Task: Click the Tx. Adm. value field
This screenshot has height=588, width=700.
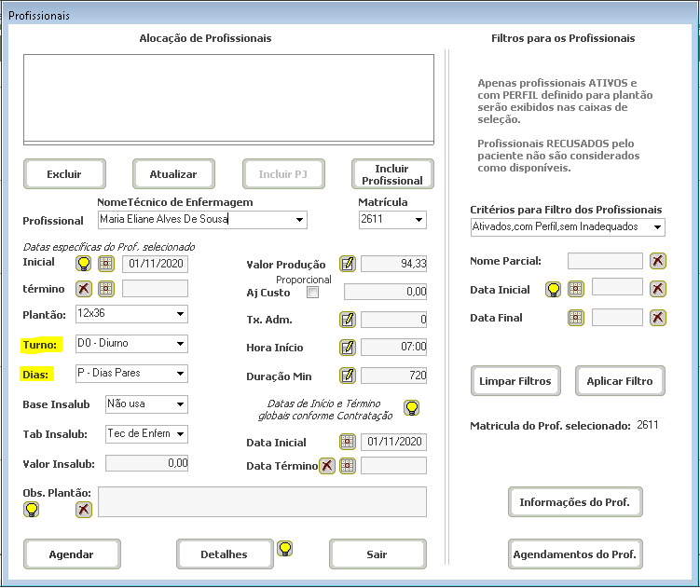Action: 393,320
